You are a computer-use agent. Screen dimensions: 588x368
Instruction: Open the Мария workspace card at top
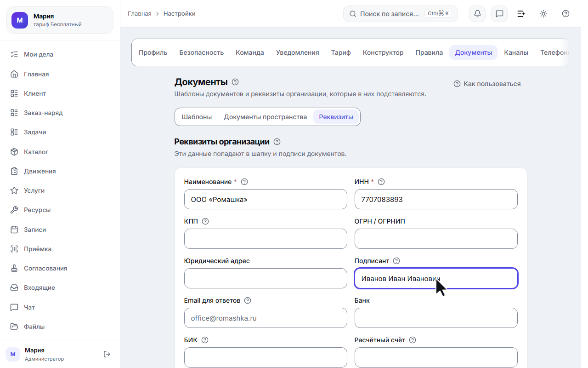(x=60, y=20)
